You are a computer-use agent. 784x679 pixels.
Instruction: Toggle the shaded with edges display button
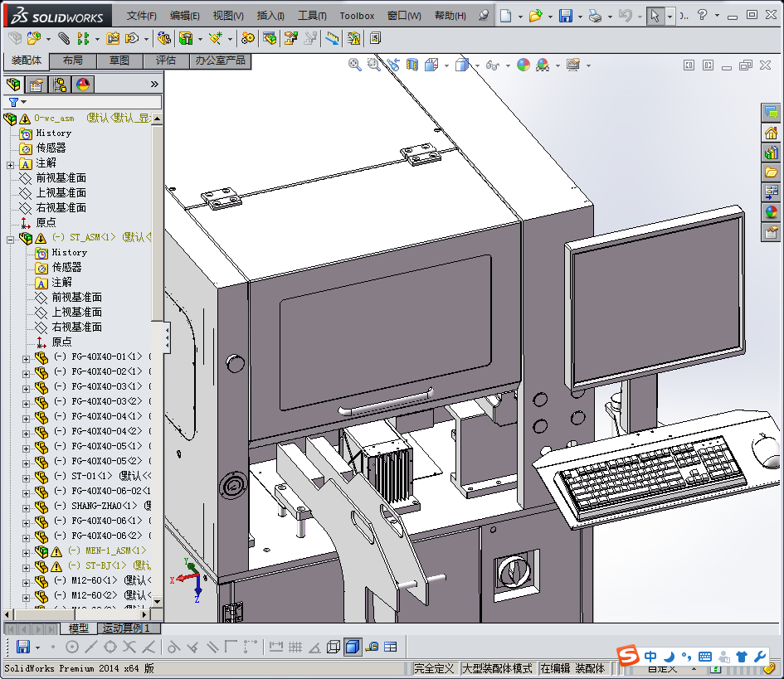352,647
